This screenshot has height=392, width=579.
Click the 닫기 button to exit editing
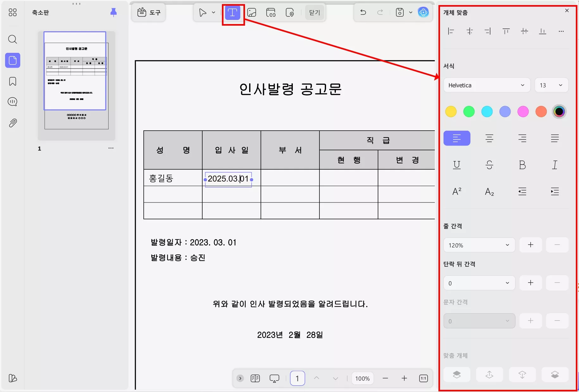click(315, 12)
